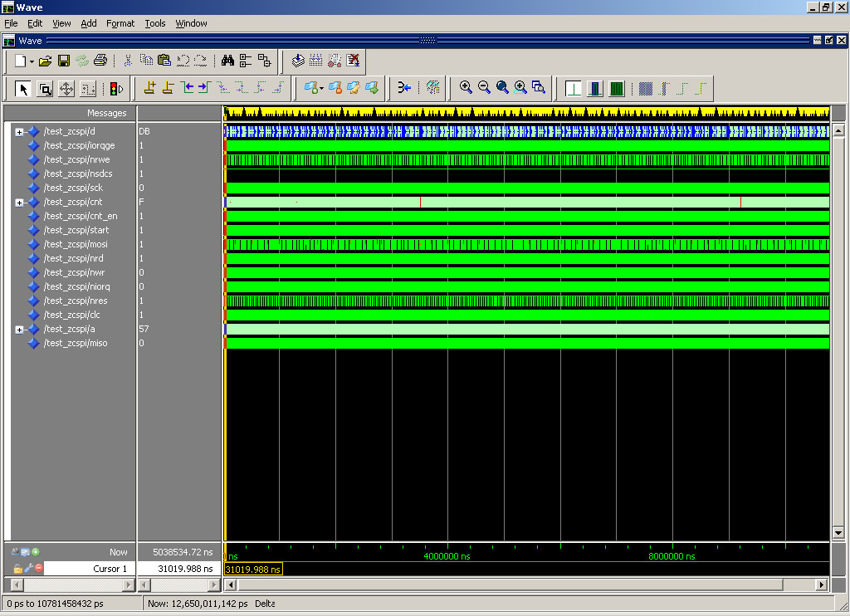
Task: Click the traffic light run icon
Action: coord(115,88)
